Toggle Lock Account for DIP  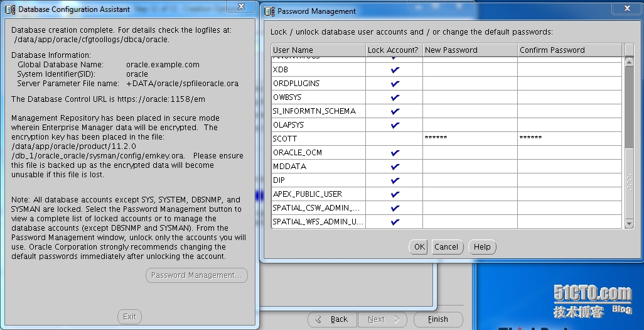pyautogui.click(x=395, y=180)
